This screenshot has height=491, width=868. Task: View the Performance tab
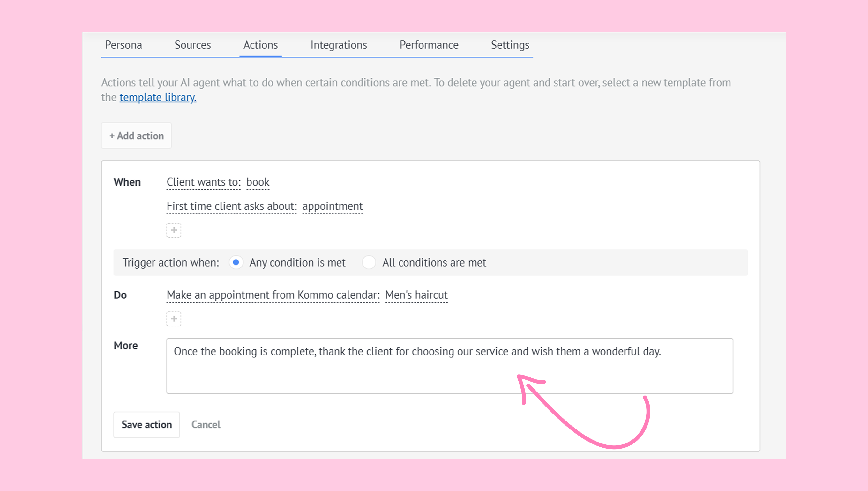pos(429,45)
